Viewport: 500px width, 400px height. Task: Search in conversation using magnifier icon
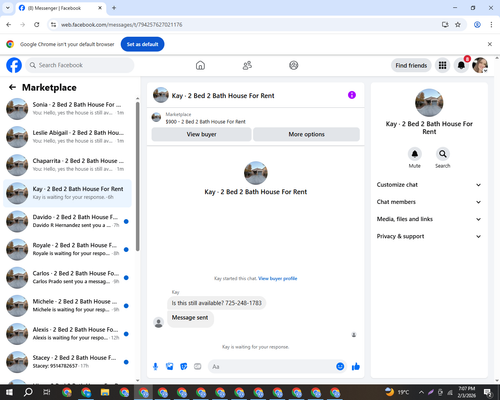(x=443, y=154)
